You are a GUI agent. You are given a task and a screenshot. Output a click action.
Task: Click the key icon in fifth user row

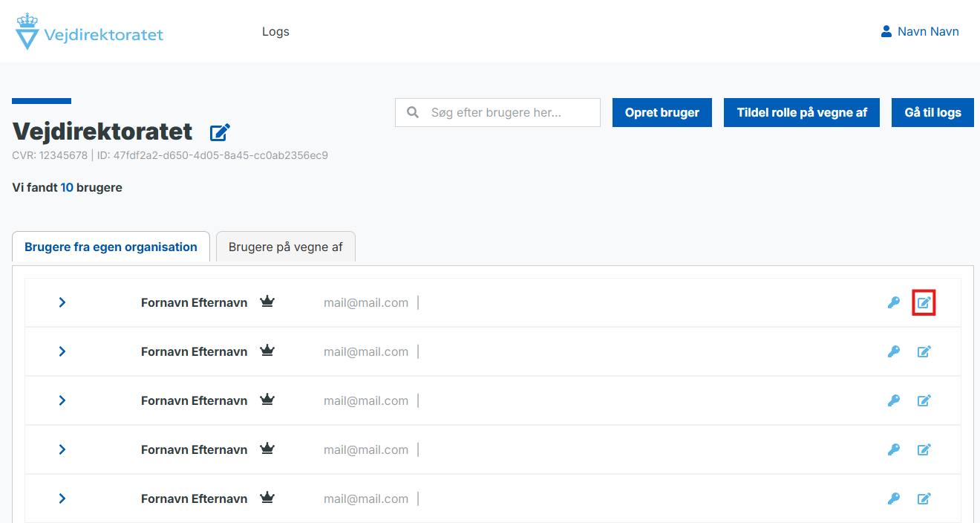894,498
